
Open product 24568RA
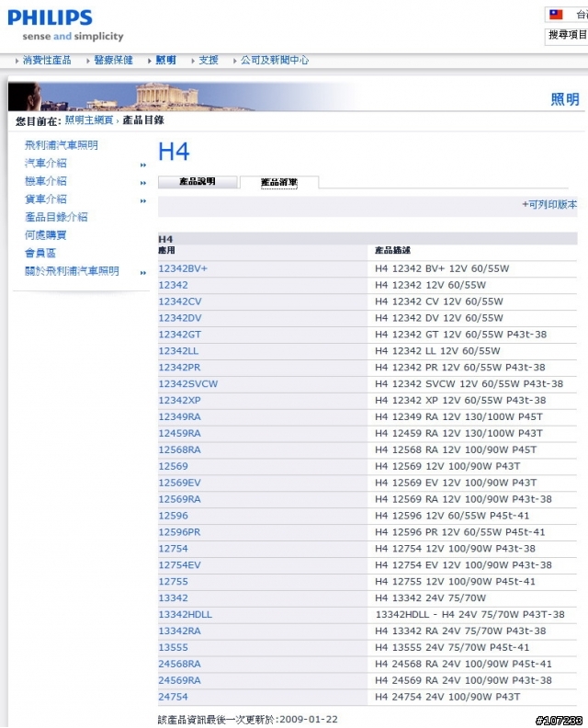(x=179, y=665)
